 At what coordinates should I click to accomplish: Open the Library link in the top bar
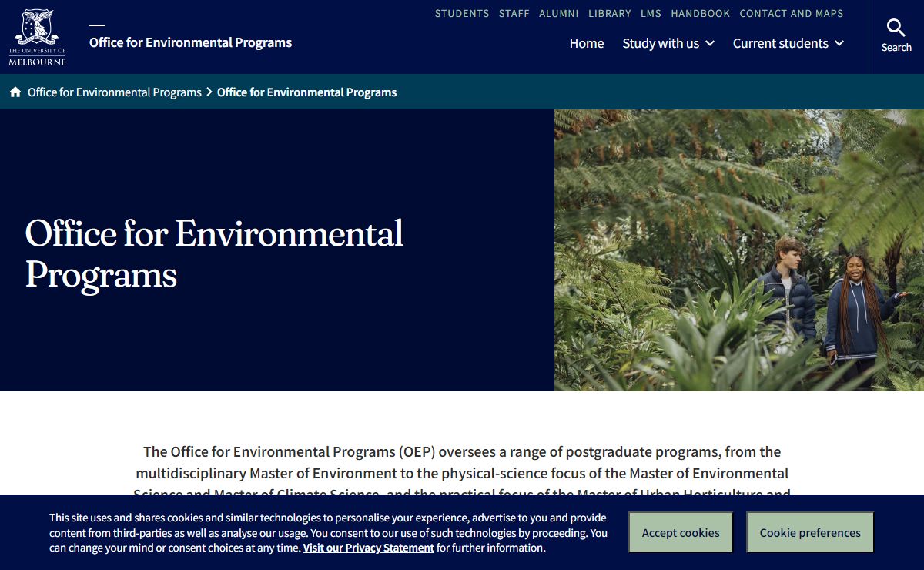coord(610,14)
